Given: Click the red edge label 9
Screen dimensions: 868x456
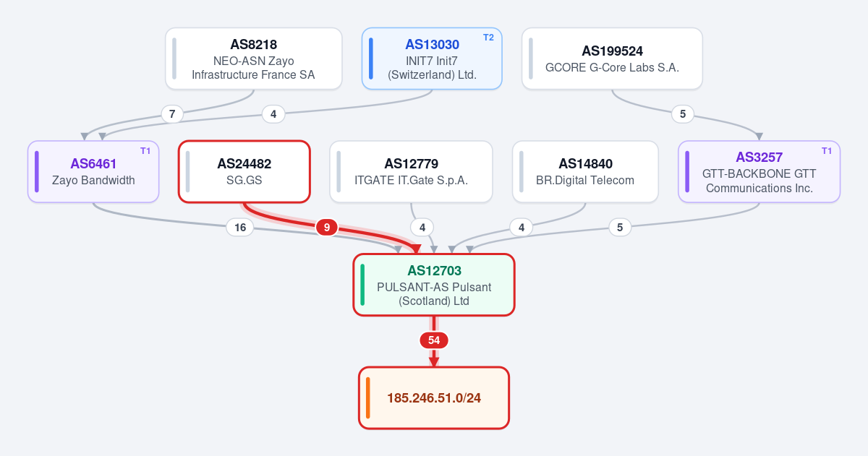Looking at the screenshot, I should [327, 228].
